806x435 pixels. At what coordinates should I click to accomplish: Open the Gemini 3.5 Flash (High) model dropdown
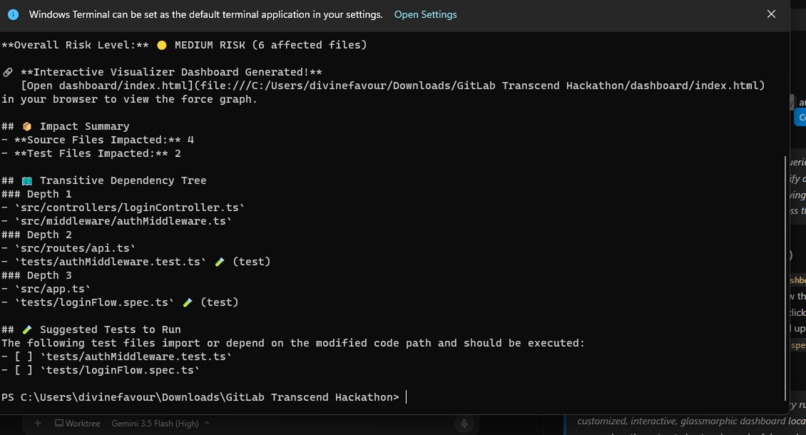click(x=160, y=423)
